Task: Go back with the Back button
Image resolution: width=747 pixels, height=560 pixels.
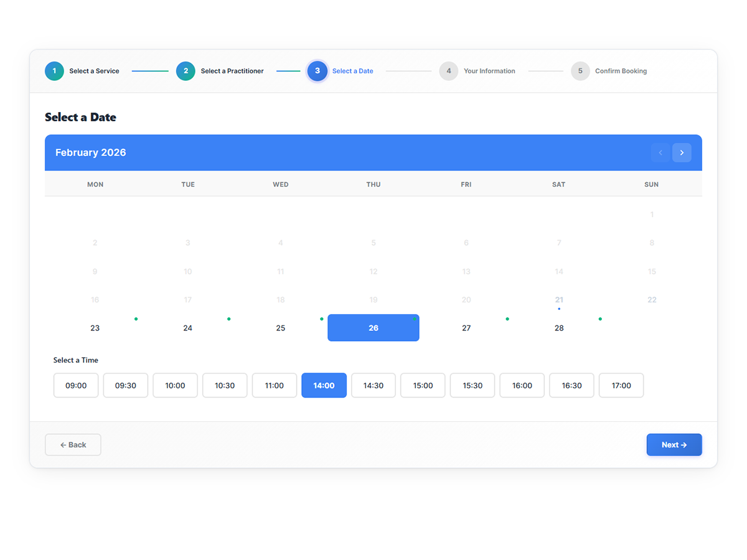Action: coord(73,445)
